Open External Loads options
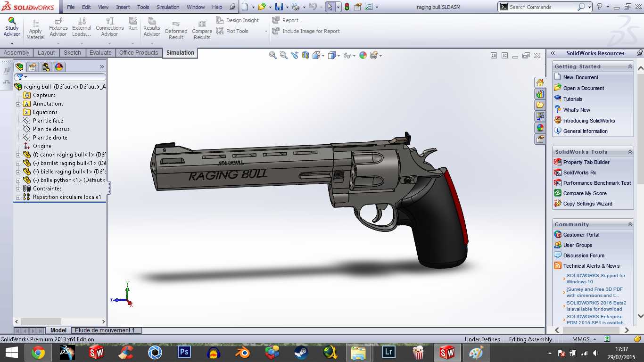 click(x=82, y=27)
